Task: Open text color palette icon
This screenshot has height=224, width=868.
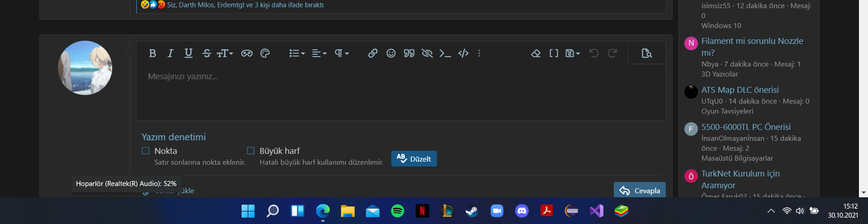Action: click(x=265, y=53)
